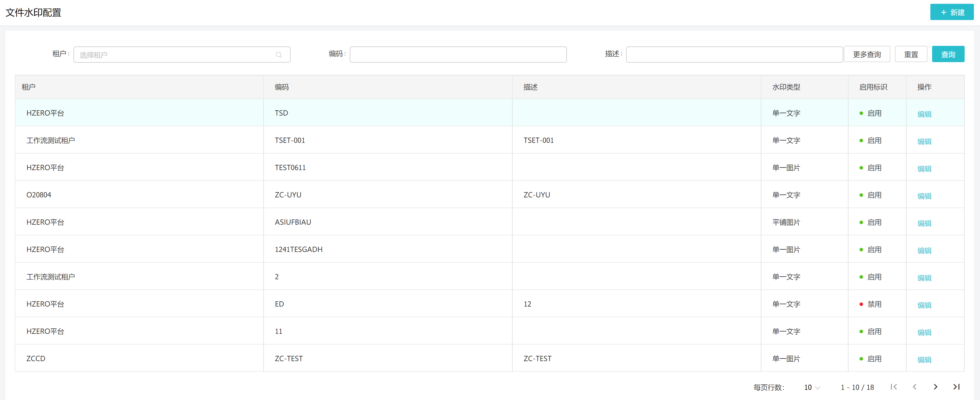Screen dimensions: 980x400
Task: Select the ZC-UYU description cell
Action: click(x=637, y=194)
